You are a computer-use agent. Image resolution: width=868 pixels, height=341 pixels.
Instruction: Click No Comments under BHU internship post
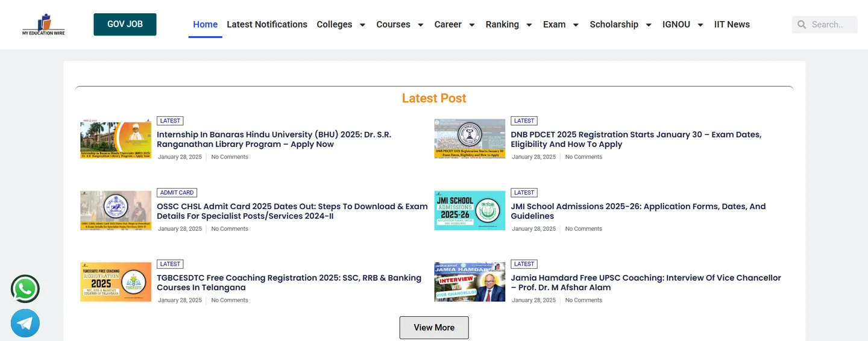point(230,157)
